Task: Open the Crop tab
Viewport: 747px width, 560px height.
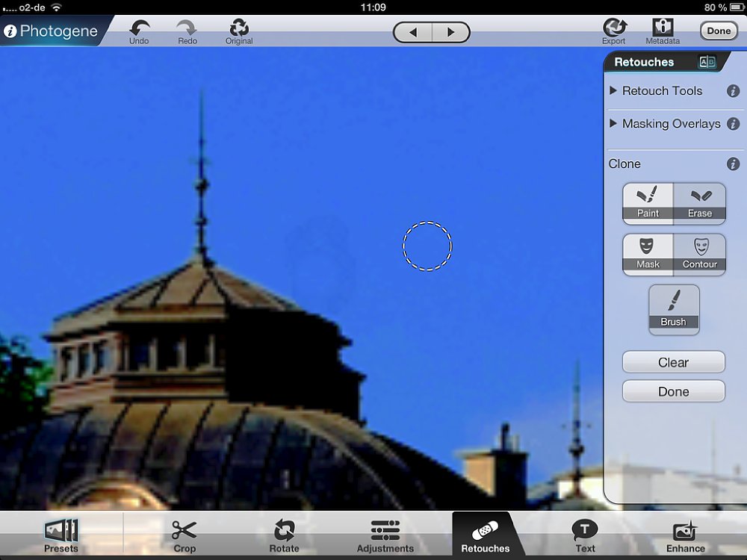Action: click(185, 536)
